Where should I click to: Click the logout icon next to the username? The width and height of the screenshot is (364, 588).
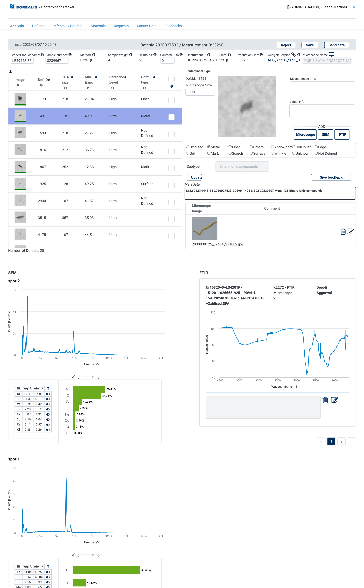tap(353, 7)
